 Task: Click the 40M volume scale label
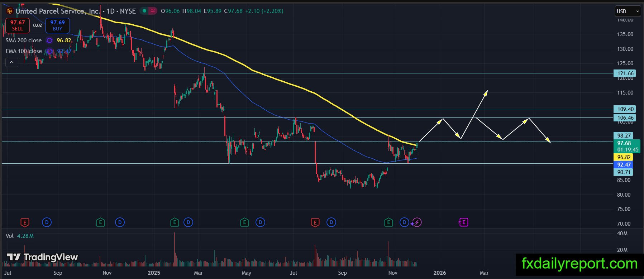(x=622, y=234)
